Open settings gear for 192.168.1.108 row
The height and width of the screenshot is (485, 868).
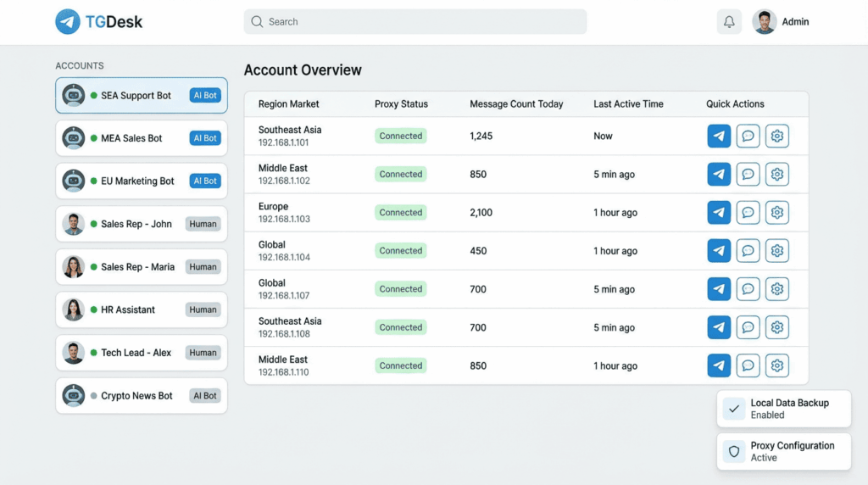tap(777, 327)
